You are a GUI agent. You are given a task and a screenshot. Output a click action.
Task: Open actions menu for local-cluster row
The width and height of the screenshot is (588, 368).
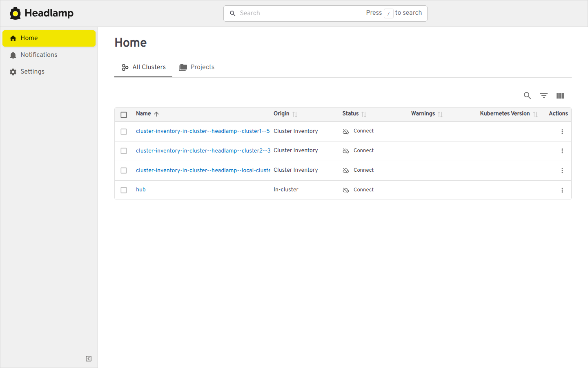[x=562, y=171]
